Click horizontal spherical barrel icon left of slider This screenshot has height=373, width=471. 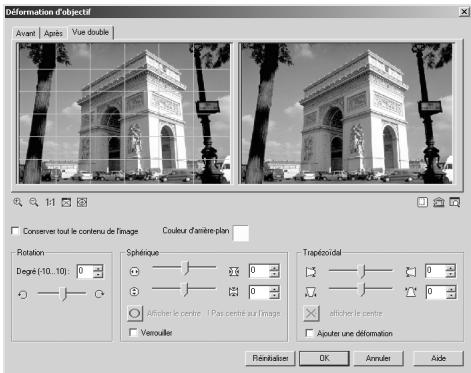pyautogui.click(x=134, y=272)
